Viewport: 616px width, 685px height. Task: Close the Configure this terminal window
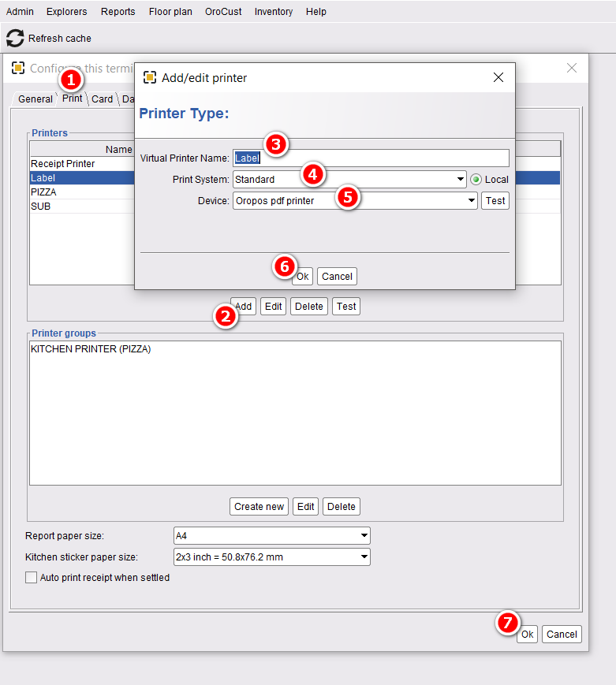point(571,68)
